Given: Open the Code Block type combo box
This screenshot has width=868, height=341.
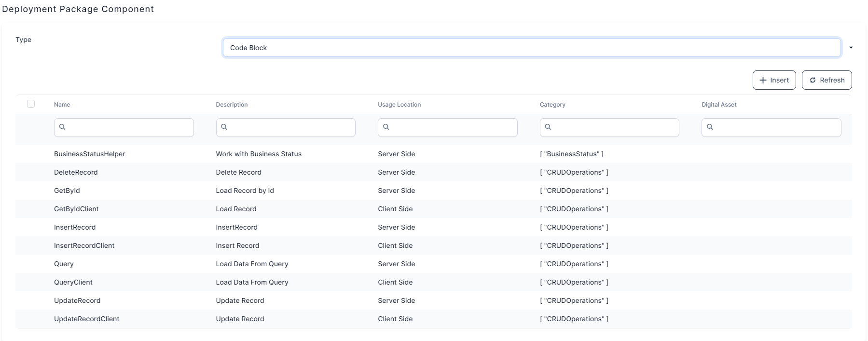Looking at the screenshot, I should 531,48.
